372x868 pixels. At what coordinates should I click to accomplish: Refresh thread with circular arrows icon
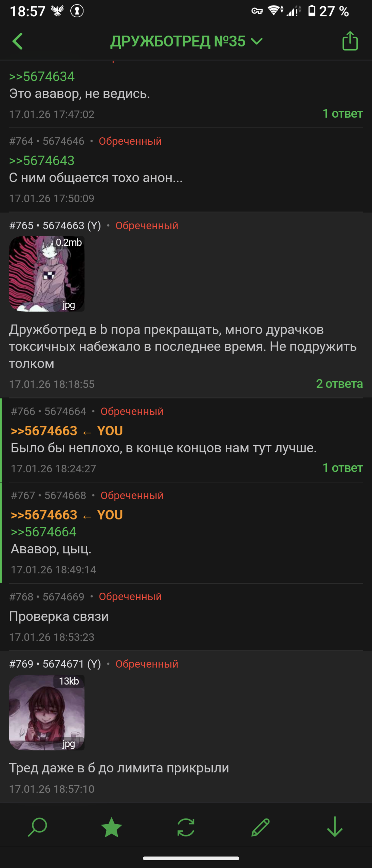pyautogui.click(x=186, y=827)
